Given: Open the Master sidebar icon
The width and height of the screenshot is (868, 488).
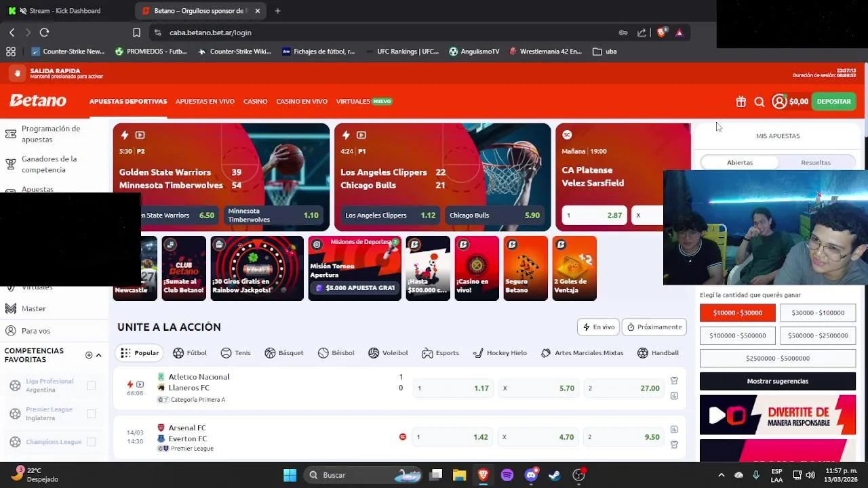Looking at the screenshot, I should [10, 308].
